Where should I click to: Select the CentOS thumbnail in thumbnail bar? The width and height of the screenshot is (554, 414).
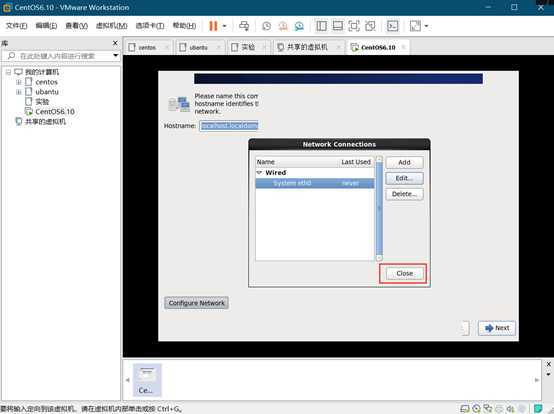pos(147,380)
